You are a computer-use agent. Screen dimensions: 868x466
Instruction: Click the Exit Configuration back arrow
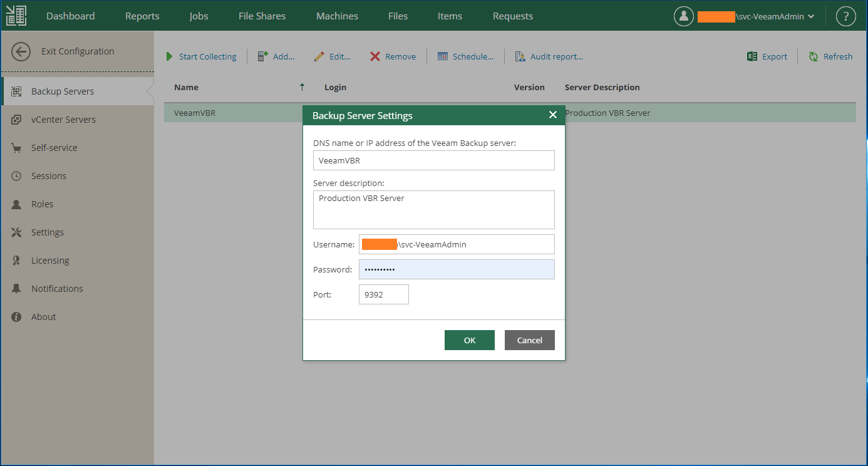tap(21, 52)
